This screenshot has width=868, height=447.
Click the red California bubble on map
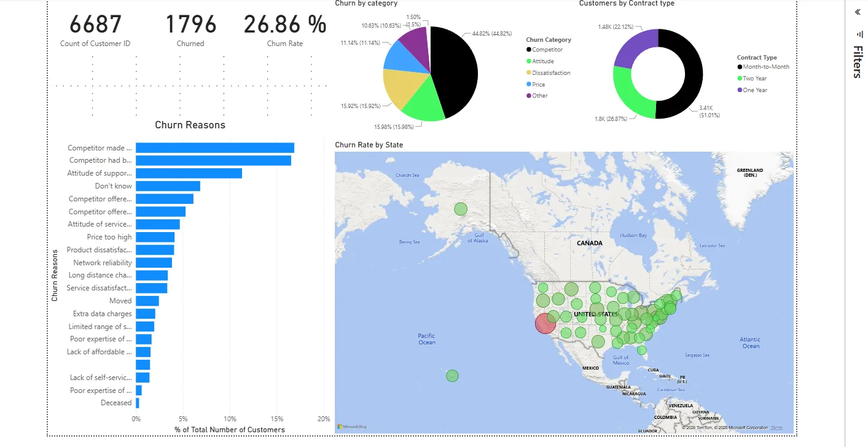coord(545,324)
